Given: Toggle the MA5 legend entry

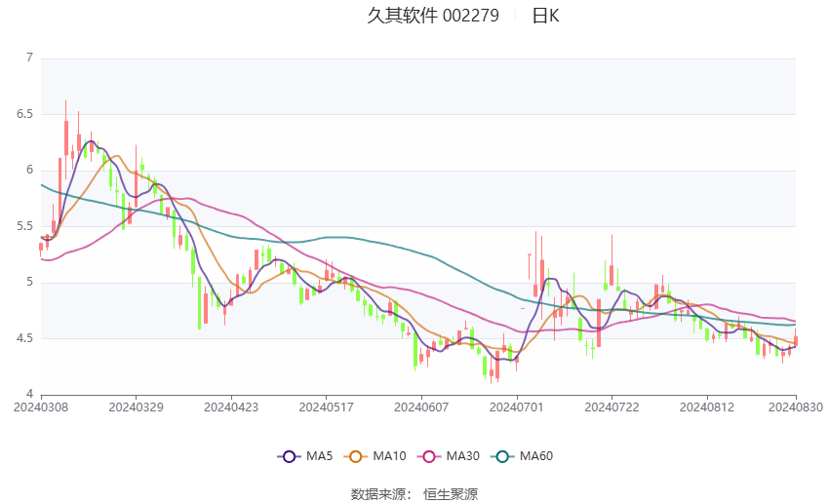Looking at the screenshot, I should coord(305,456).
